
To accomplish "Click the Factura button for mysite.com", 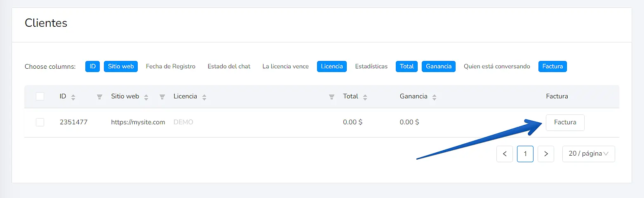I will (x=565, y=122).
